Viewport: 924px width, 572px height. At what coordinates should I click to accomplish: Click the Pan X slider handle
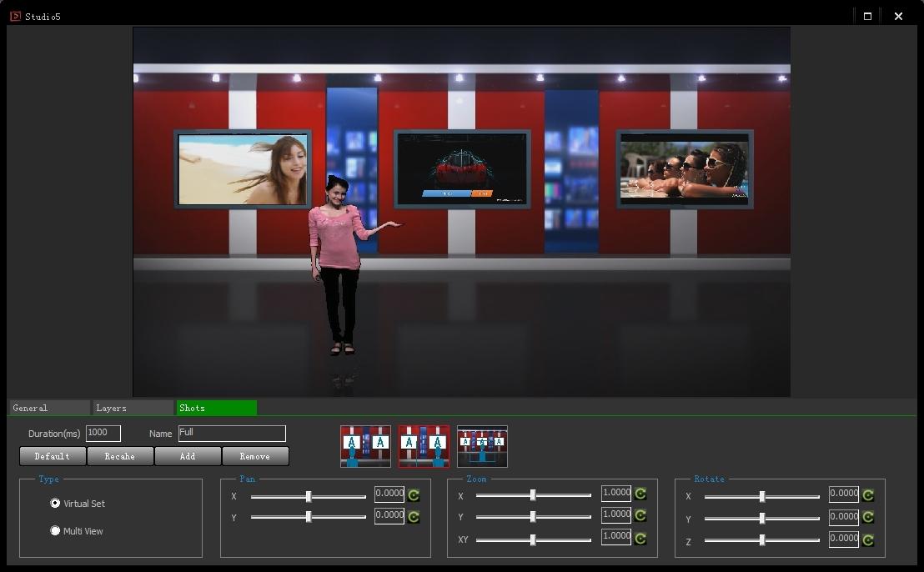coord(309,496)
